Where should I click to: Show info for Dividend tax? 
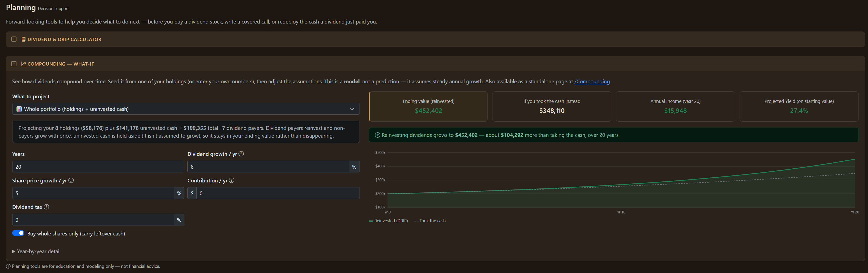(46, 207)
